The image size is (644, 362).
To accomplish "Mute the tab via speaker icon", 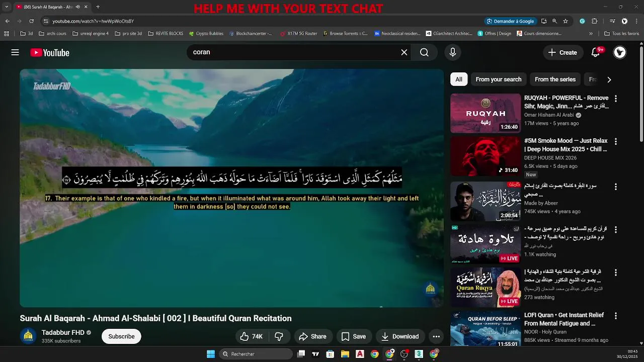I will pos(77,7).
